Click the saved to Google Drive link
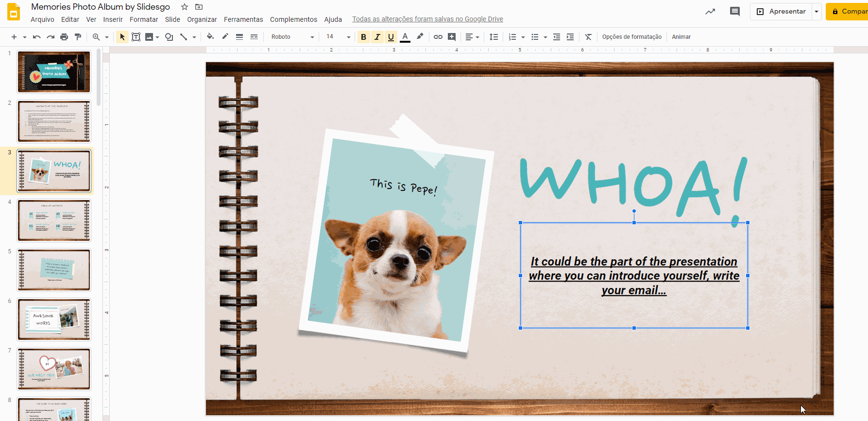The width and height of the screenshot is (868, 421). pos(427,19)
